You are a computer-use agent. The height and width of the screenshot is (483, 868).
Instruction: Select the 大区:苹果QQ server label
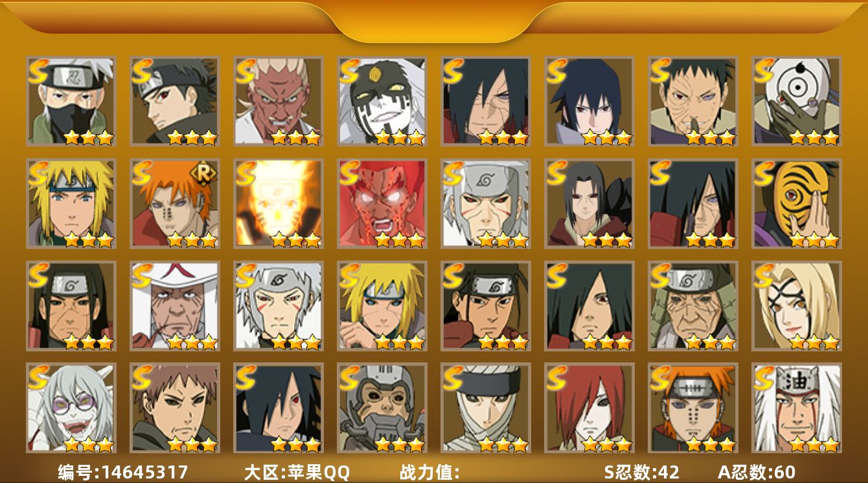pos(297,472)
